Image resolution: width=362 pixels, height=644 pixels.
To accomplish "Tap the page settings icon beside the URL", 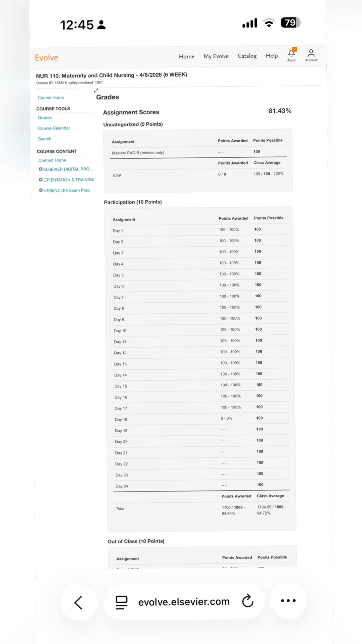I will coord(121,602).
